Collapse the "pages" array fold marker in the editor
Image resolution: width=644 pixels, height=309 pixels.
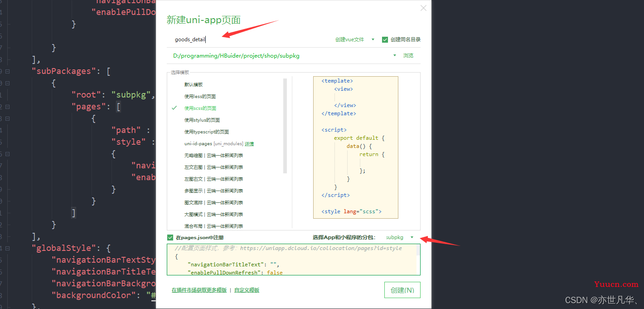(x=8, y=107)
